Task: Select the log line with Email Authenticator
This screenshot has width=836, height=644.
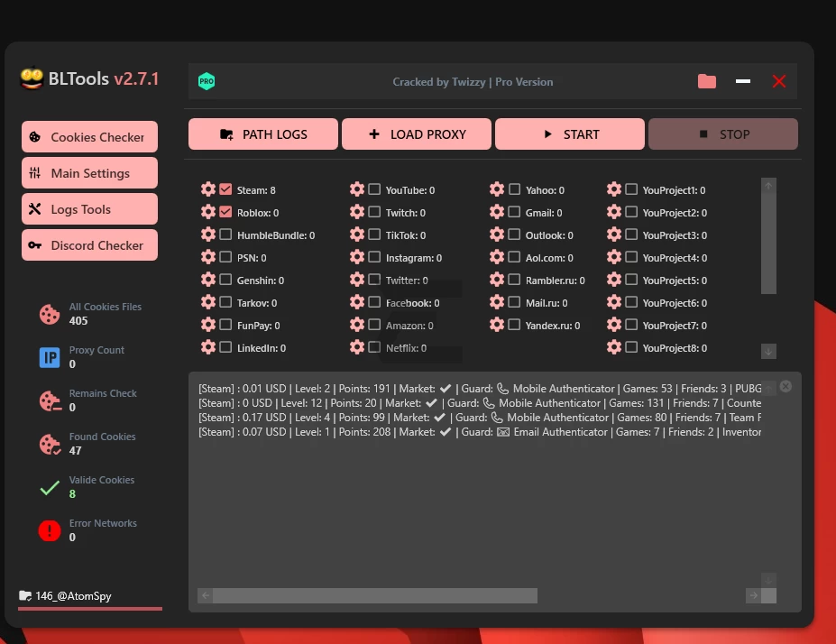Action: (480, 432)
